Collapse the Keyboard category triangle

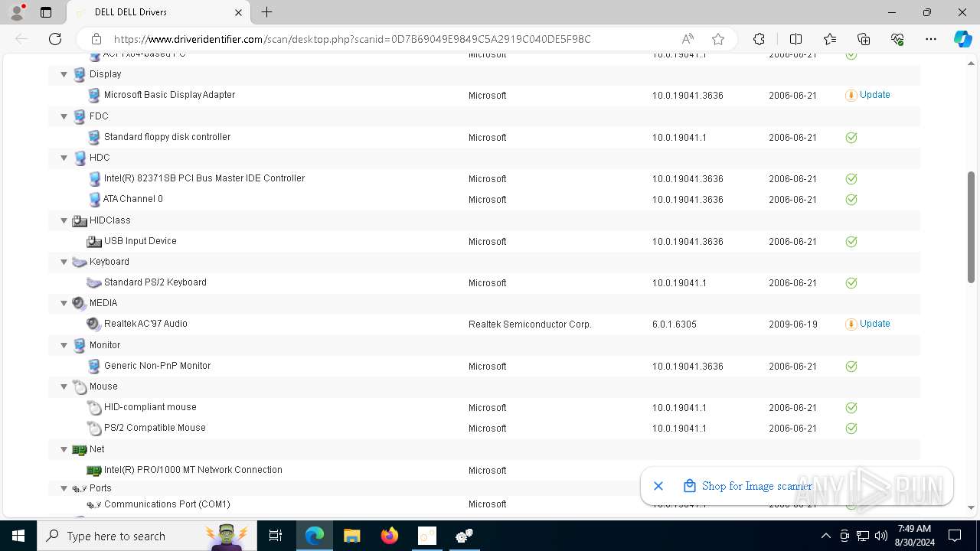(64, 262)
